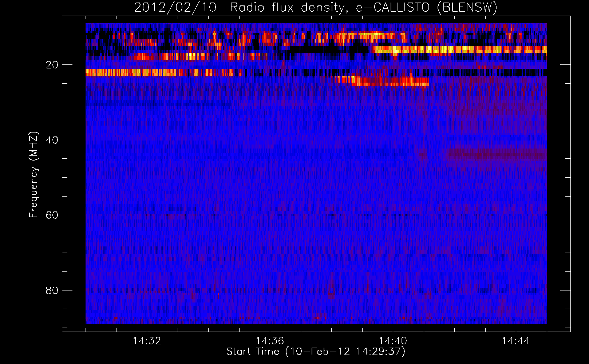Click the '20' frequency tick label

coord(52,65)
